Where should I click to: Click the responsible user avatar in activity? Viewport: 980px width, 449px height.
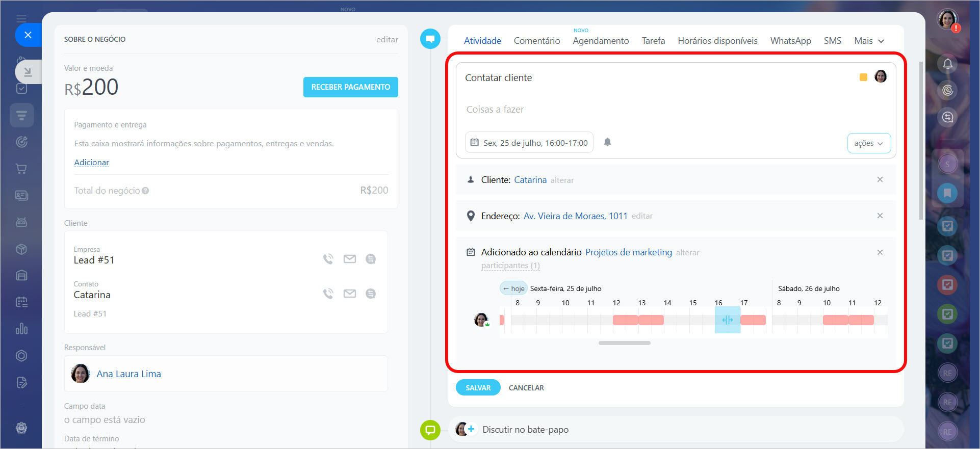tap(881, 76)
